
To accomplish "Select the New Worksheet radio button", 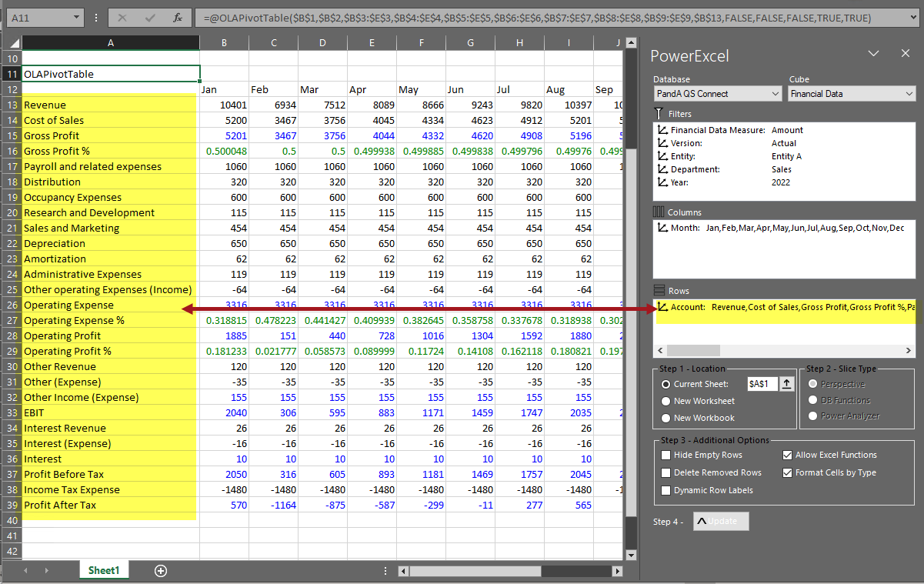I will pos(666,401).
